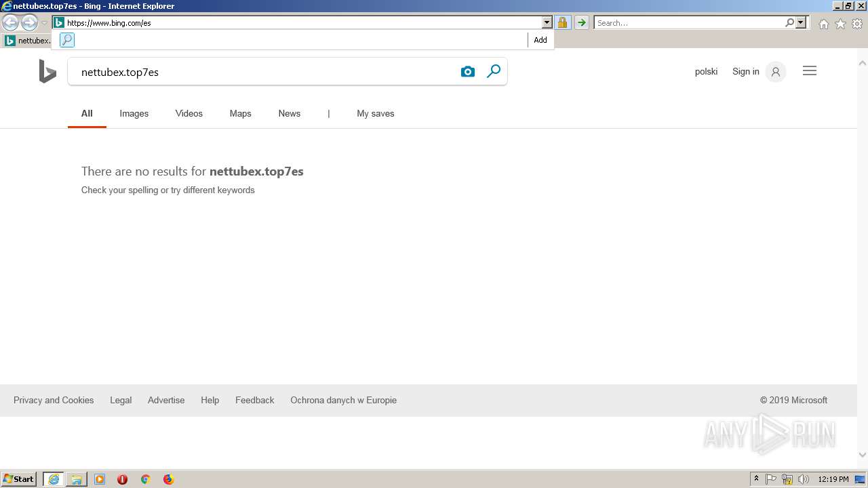Click the Check your spelling hint text
This screenshot has height=488, width=868.
coord(168,190)
